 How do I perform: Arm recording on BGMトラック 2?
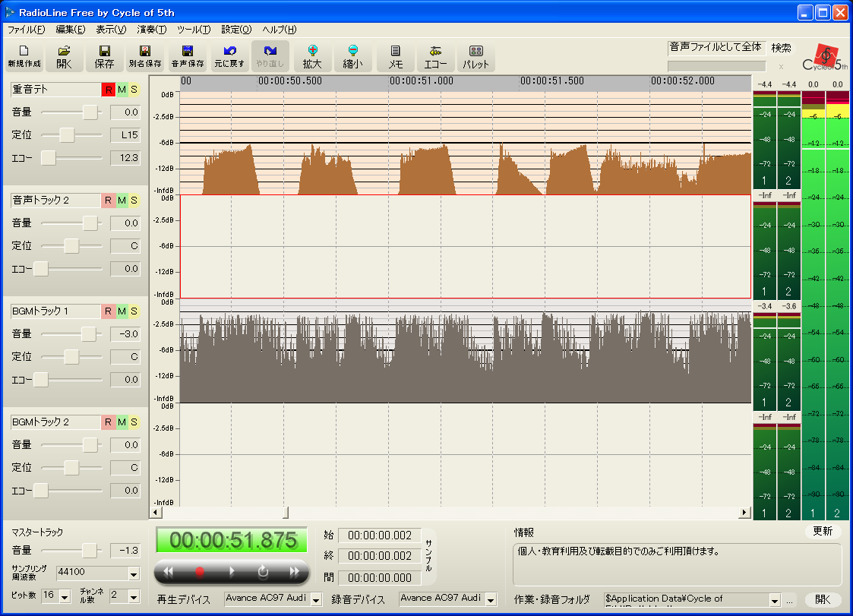point(109,422)
